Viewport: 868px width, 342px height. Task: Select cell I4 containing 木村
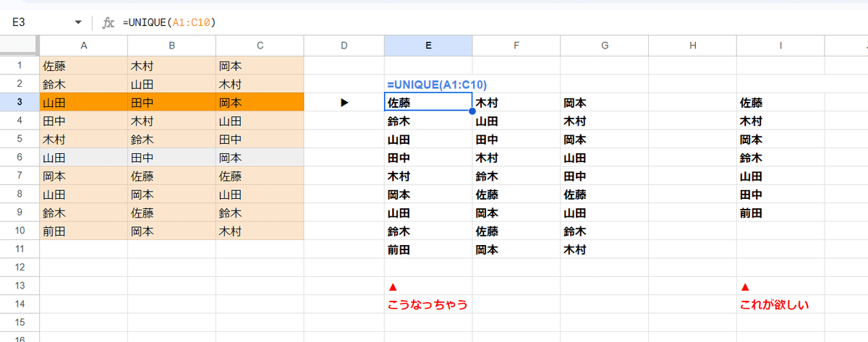coord(780,121)
